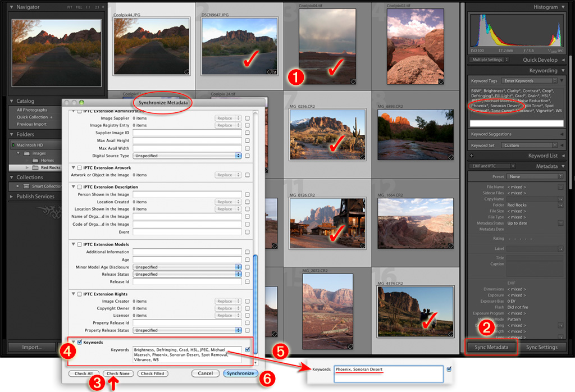Click the Smart Collection icon in Collections panel

(26, 186)
